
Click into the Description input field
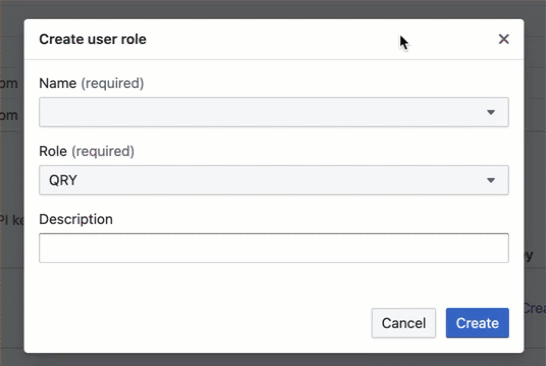[274, 248]
